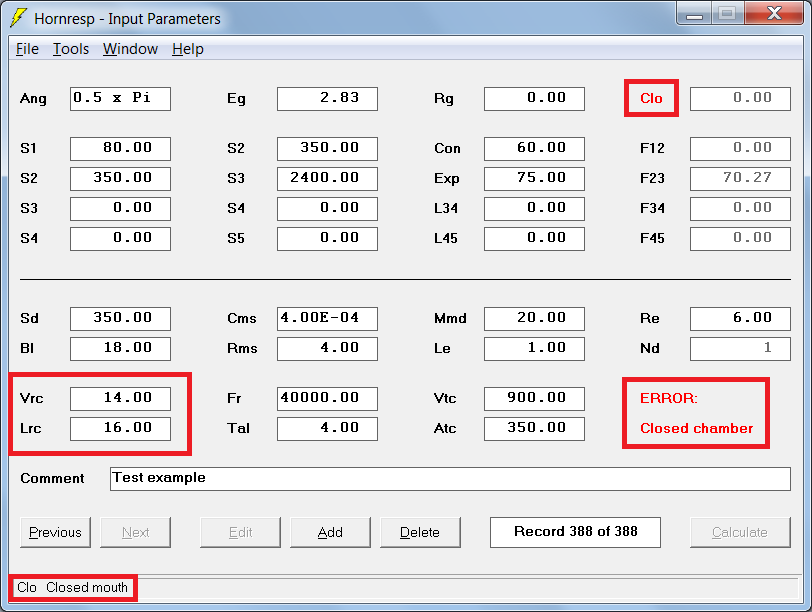
Task: Select the Tal field with 4.00
Action: click(327, 429)
